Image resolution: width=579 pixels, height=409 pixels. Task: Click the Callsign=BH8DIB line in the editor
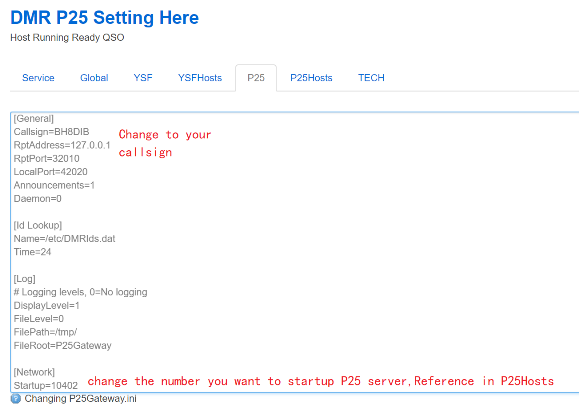[51, 132]
